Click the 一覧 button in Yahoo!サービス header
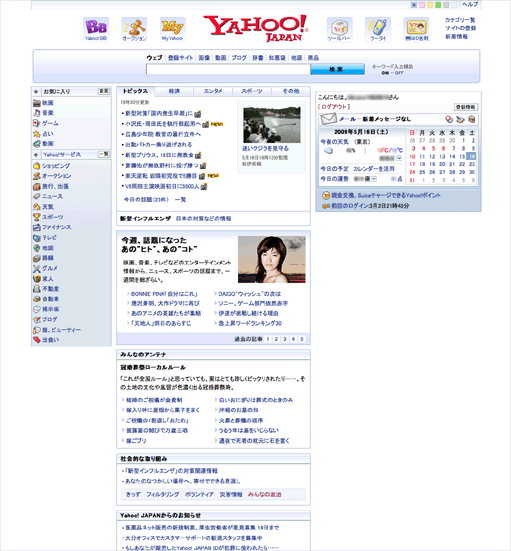Viewport: 511px width, 551px height. (104, 154)
